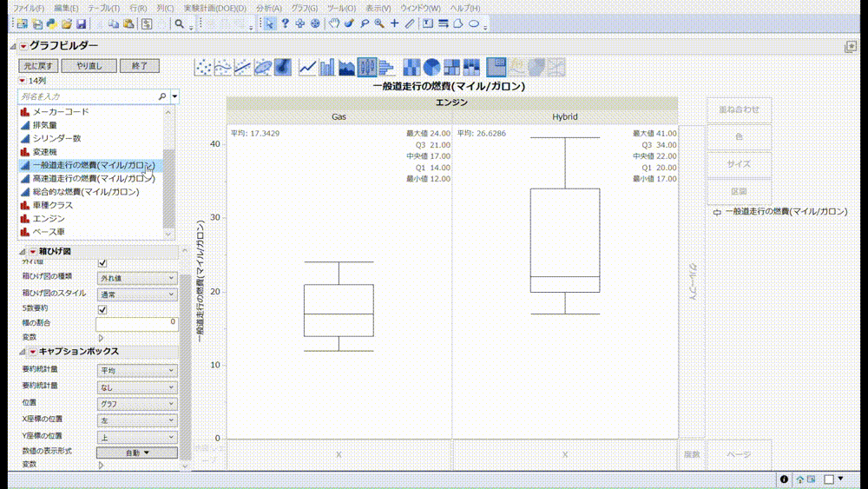
Task: Select the question mark Help tool
Action: [x=285, y=23]
